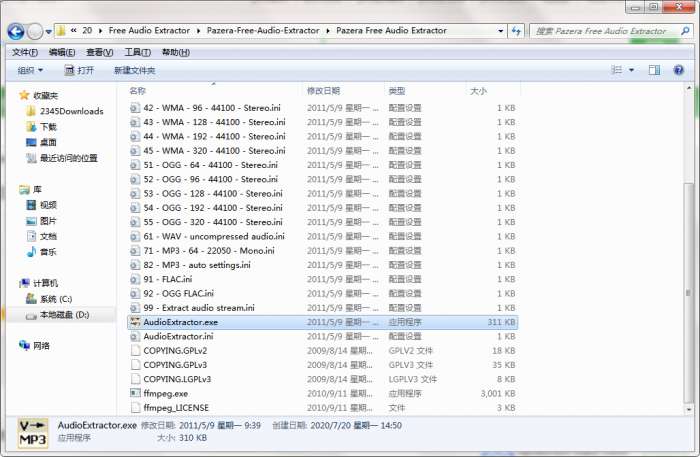Select file 45 - WMA - 320 - 44100 - Stereo.ini
This screenshot has width=700, height=457.
(214, 150)
